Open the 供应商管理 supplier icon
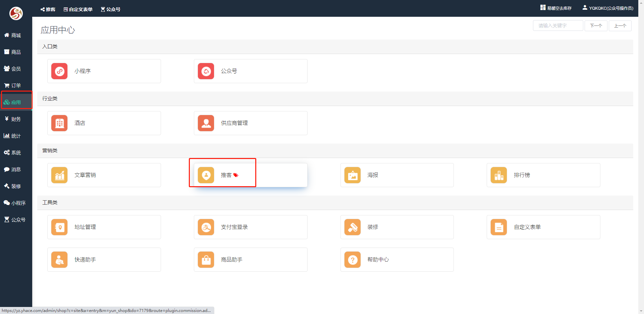Screen dimensions: 644x314 [206, 123]
